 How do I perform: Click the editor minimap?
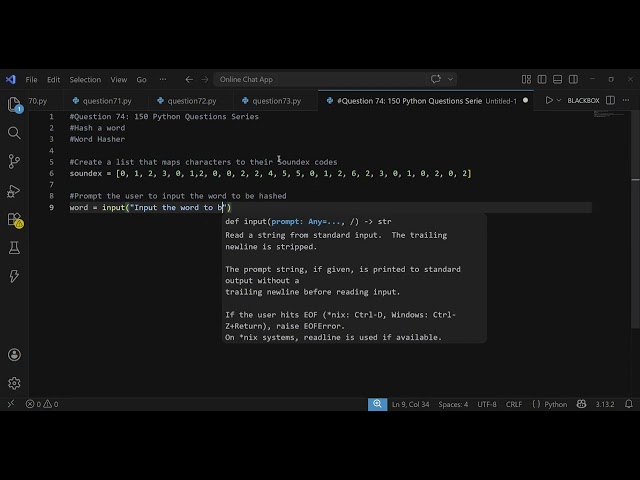(x=611, y=115)
